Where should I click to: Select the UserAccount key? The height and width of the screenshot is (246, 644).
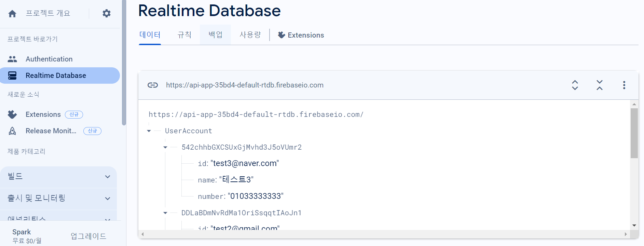point(189,131)
